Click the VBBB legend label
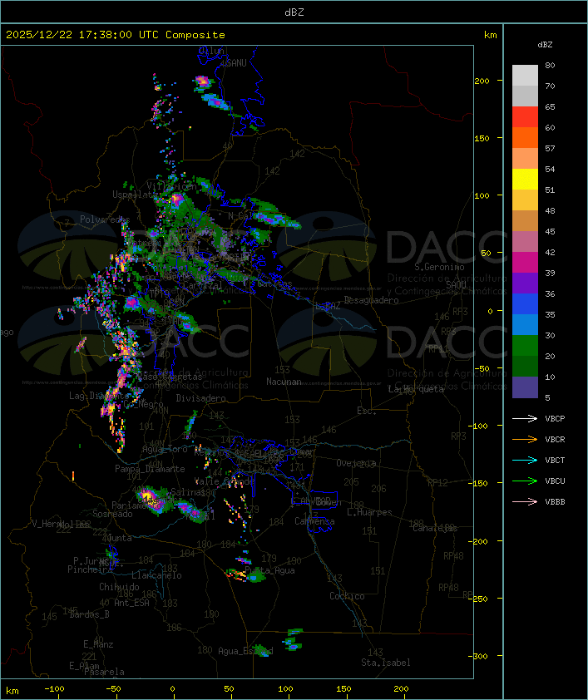The height and width of the screenshot is (700, 588). pos(555,502)
